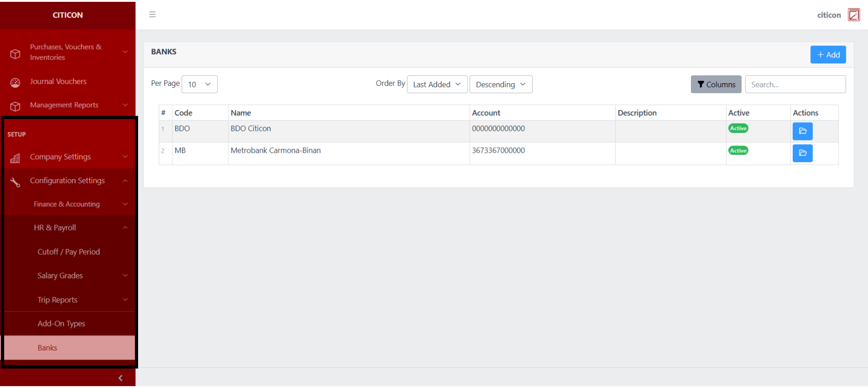Click the hamburger menu icon

click(152, 15)
